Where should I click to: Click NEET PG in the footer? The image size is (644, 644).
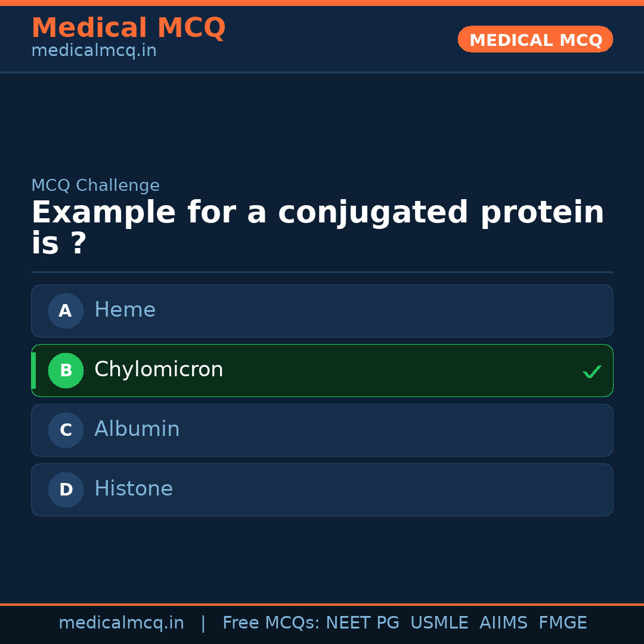pyautogui.click(x=363, y=623)
